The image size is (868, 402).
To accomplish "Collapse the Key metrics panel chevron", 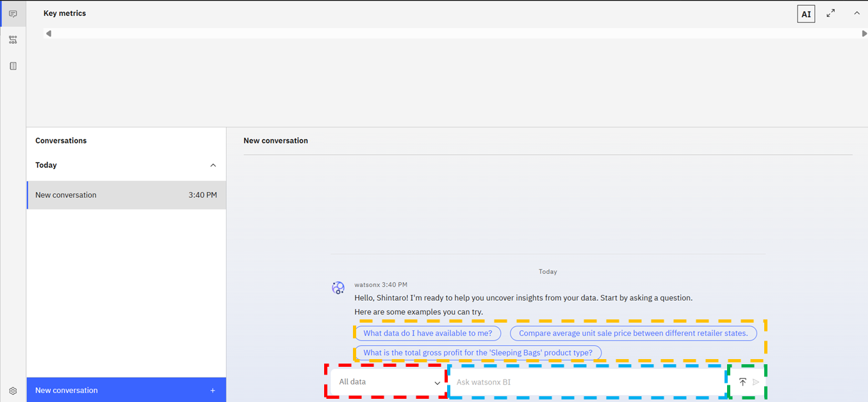I will tap(856, 13).
